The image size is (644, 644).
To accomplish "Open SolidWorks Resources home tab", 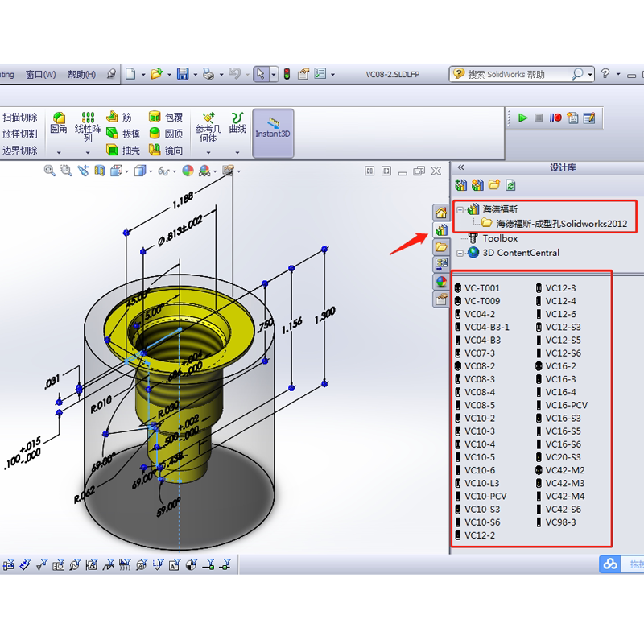I will pyautogui.click(x=441, y=213).
